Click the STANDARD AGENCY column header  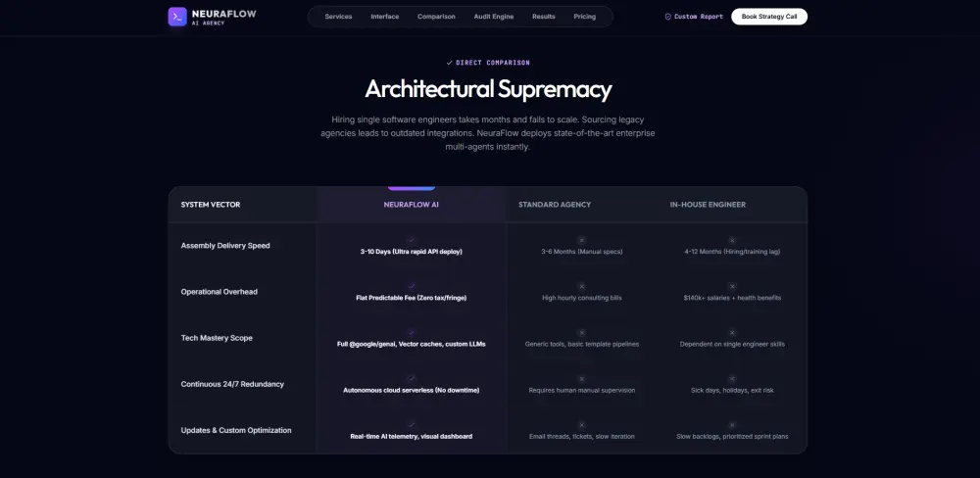[555, 205]
